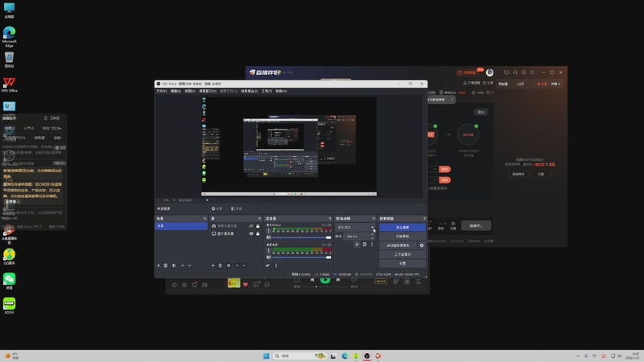Screen dimensions: 644x362
Task: Open 设置 gear icon in 直播伴侣 bottom bar
Action: 453,225
